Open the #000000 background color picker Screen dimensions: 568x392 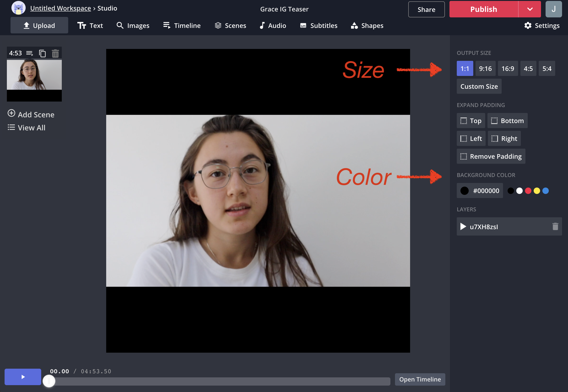pyautogui.click(x=479, y=191)
